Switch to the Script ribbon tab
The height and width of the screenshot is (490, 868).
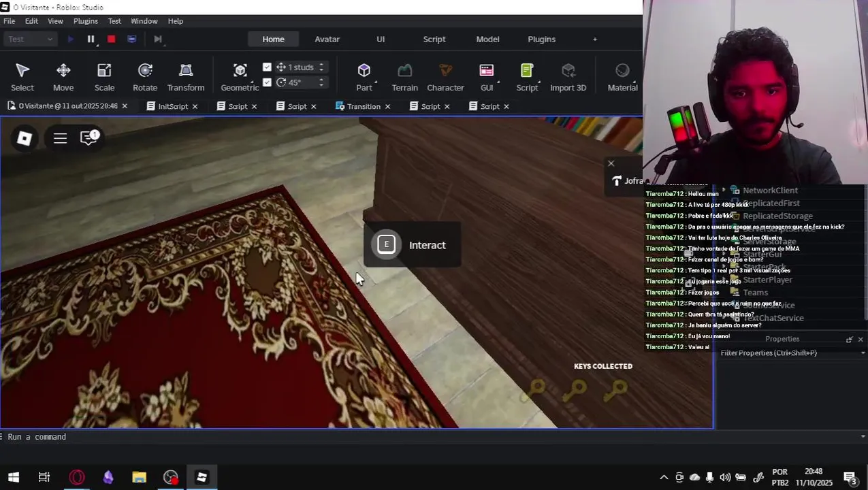pos(434,39)
